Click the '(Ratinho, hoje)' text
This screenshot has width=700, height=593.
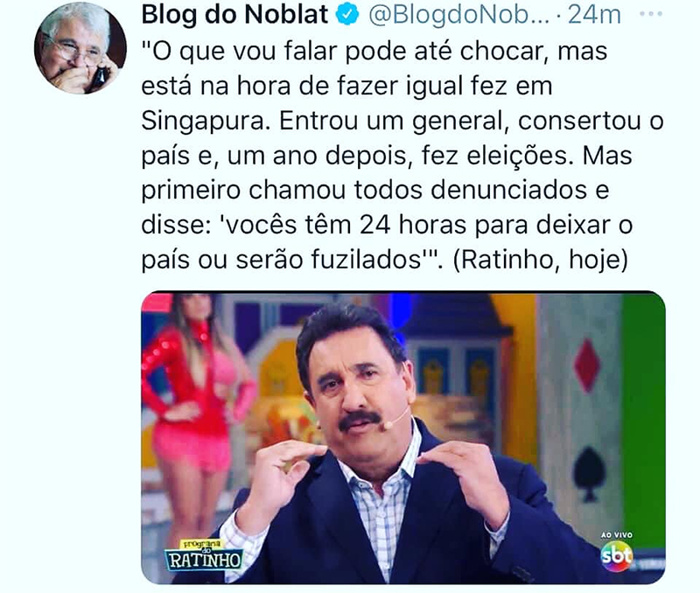[x=540, y=259]
